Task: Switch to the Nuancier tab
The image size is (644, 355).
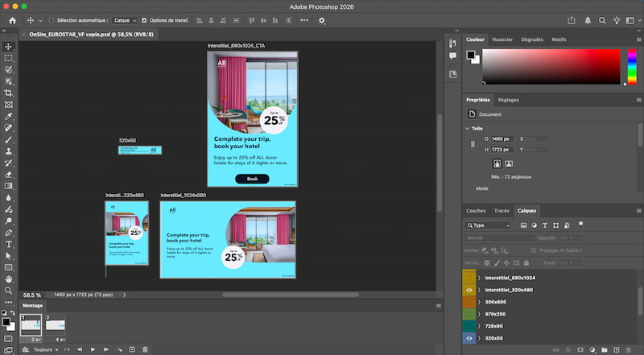Action: [502, 39]
